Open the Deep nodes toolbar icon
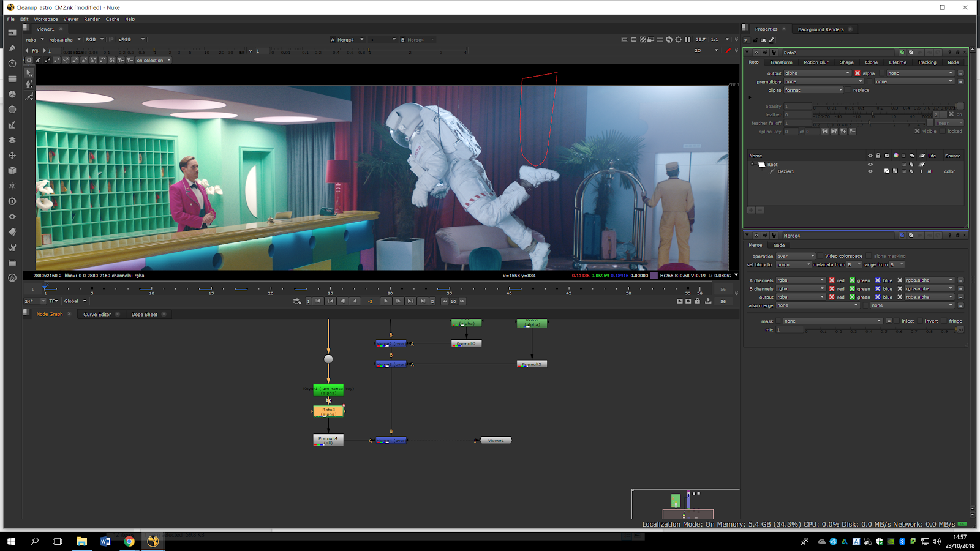980x551 pixels. click(x=12, y=201)
